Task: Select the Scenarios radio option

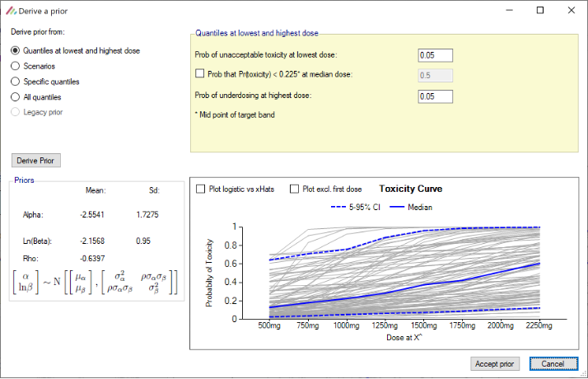Action: click(15, 66)
